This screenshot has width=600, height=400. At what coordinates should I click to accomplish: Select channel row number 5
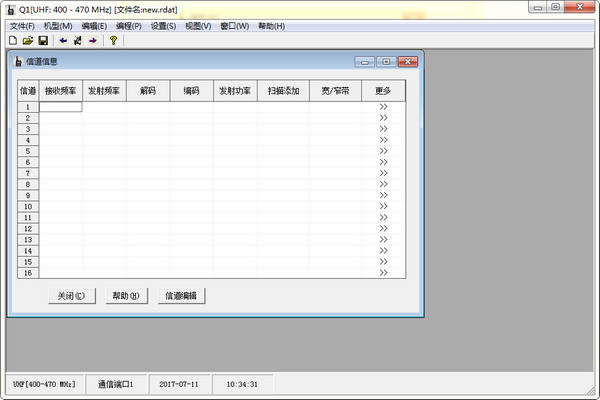pos(28,151)
